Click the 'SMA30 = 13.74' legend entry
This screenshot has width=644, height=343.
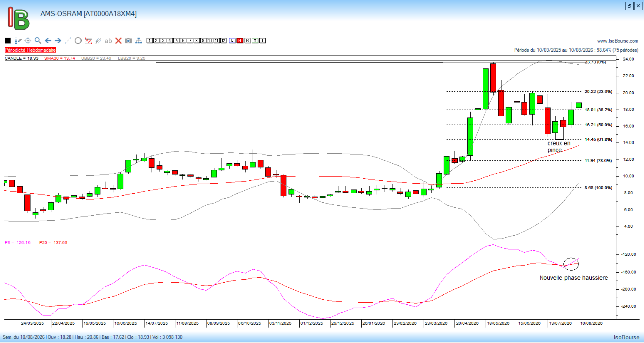[x=60, y=58]
